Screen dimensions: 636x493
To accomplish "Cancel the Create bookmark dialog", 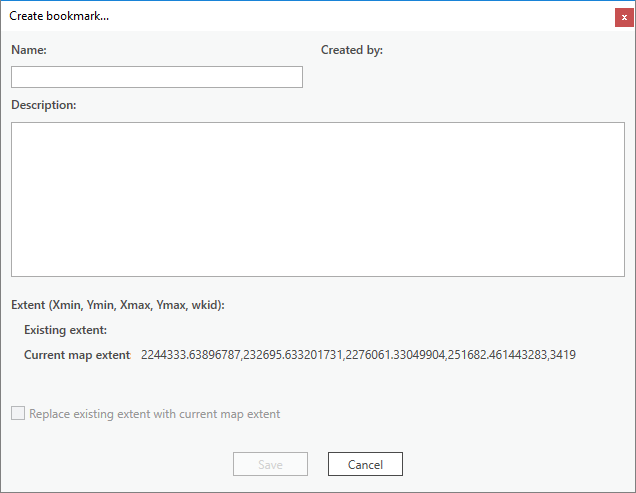I will [365, 464].
